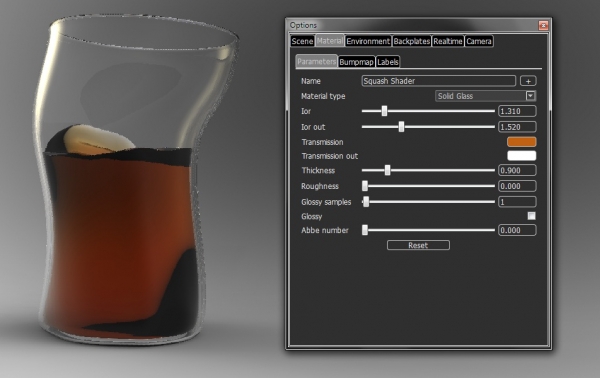Viewport: 600px width, 378px height.
Task: Go to the Backplates tab
Action: point(412,41)
